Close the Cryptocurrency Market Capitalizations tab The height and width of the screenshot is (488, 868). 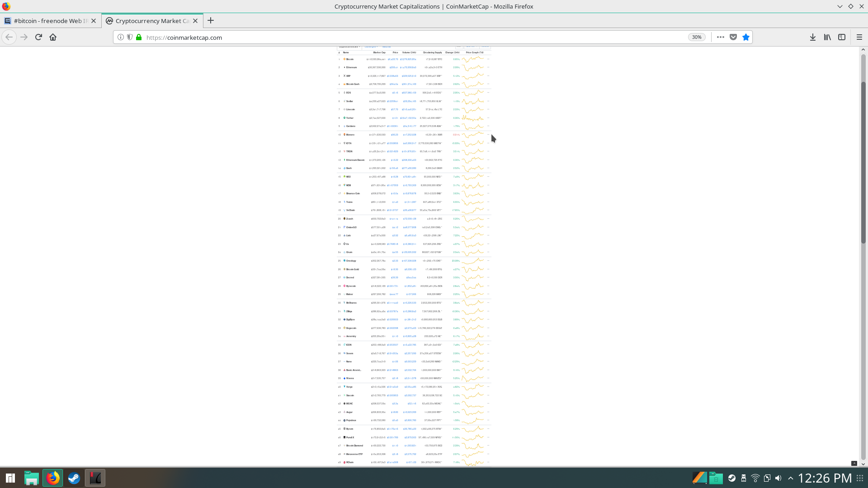195,21
